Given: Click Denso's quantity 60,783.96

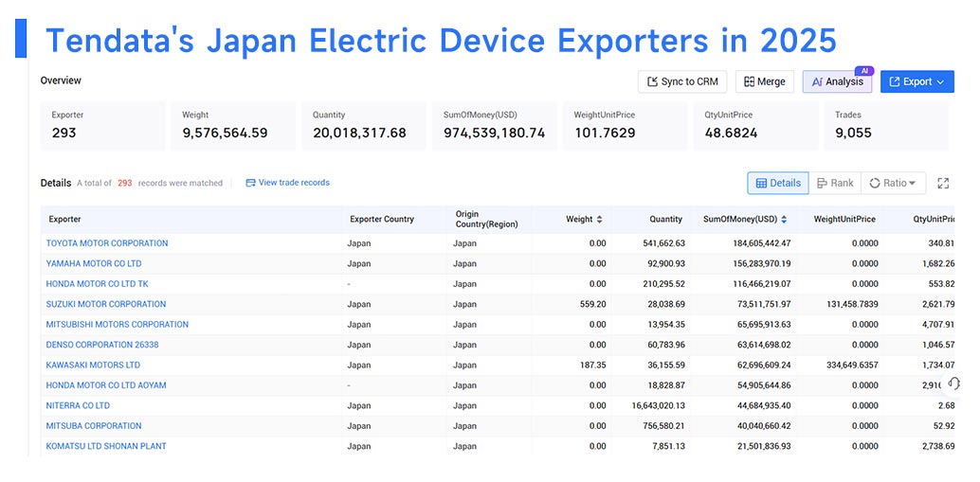Looking at the screenshot, I should point(665,345).
